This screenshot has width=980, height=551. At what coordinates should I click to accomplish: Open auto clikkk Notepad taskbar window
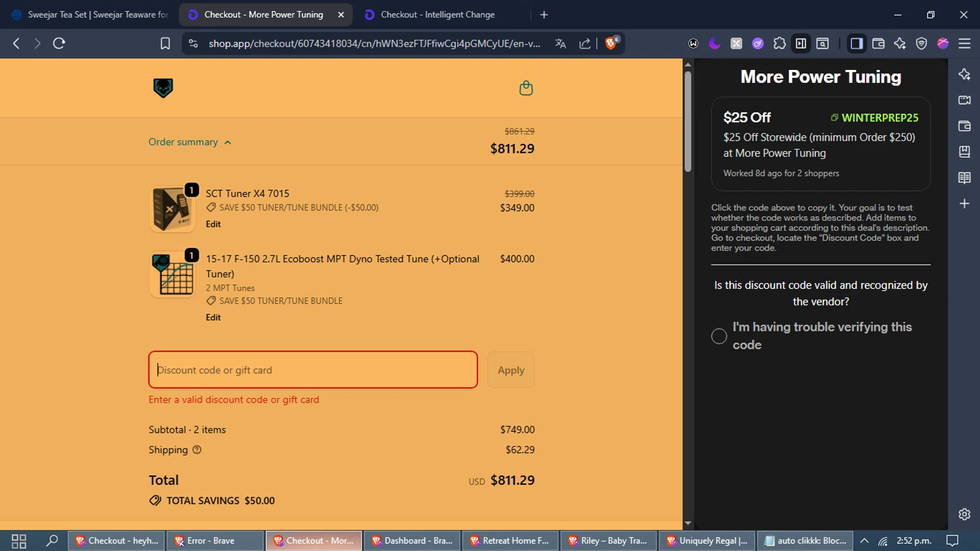806,541
